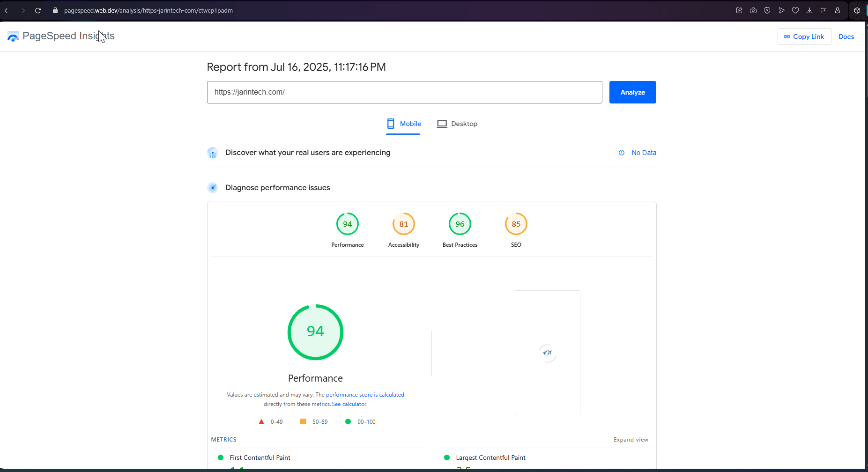This screenshot has height=472, width=868.
Task: Open the browser easy setup sliders icon
Action: 823,10
